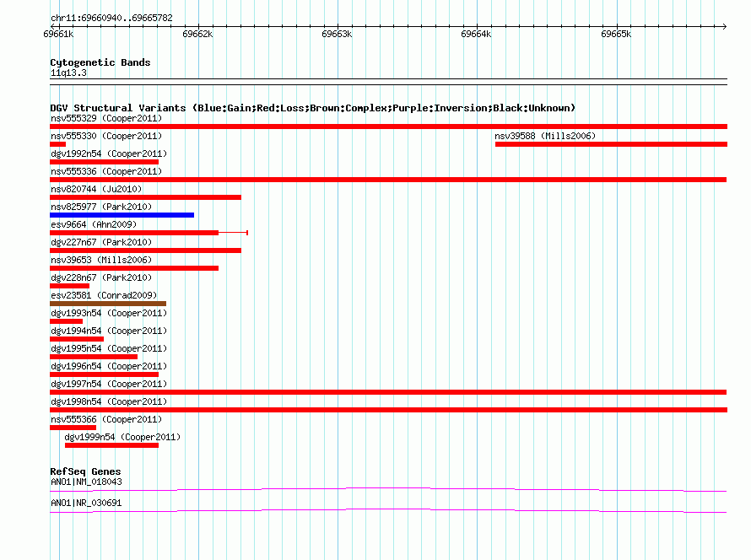This screenshot has height=560, width=751.
Task: Open the ANO1|NM_018043 RefSeq gene label
Action: (x=86, y=482)
